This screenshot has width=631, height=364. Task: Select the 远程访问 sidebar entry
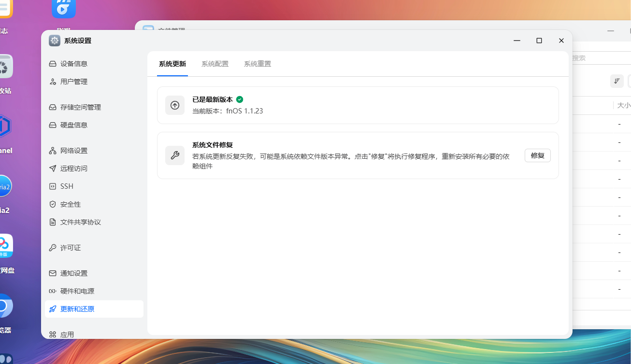tap(94, 168)
